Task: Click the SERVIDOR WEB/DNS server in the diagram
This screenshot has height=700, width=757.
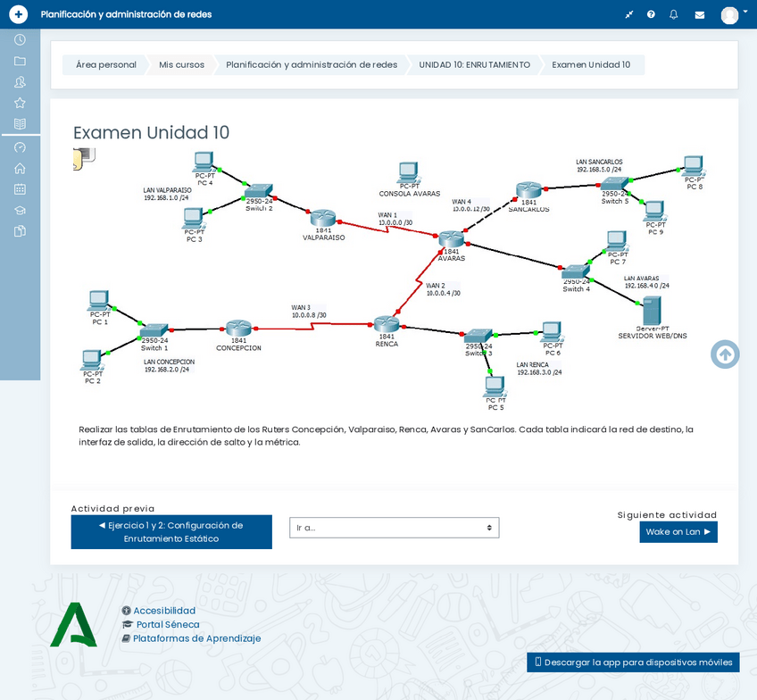Action: pos(652,311)
